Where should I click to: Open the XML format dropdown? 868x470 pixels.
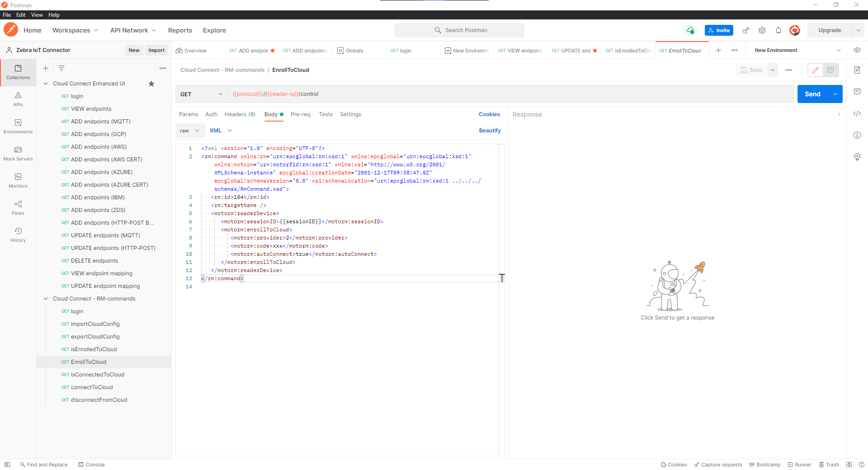point(221,131)
